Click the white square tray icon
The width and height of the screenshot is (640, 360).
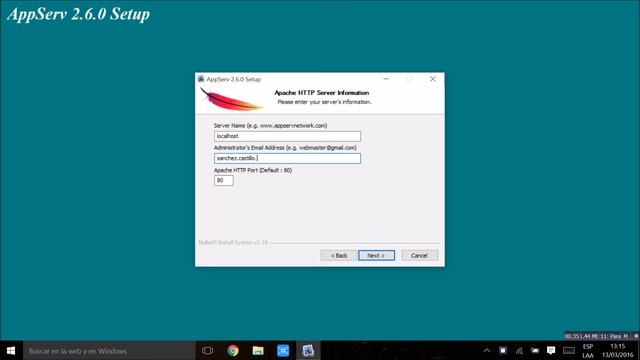click(x=503, y=351)
